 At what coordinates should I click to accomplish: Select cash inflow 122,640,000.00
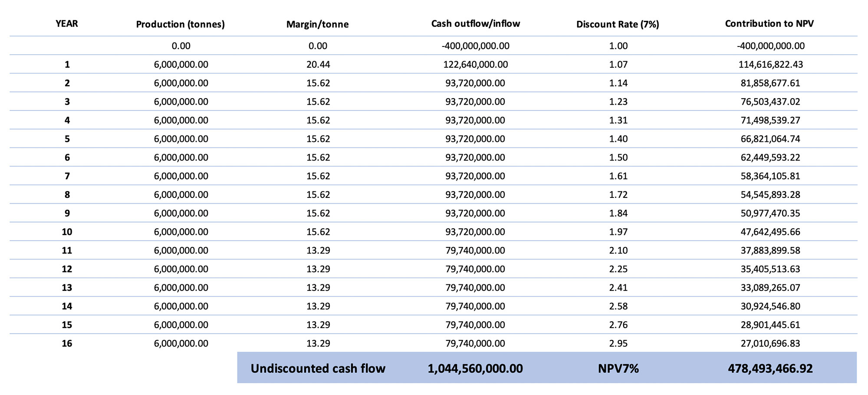tap(476, 64)
